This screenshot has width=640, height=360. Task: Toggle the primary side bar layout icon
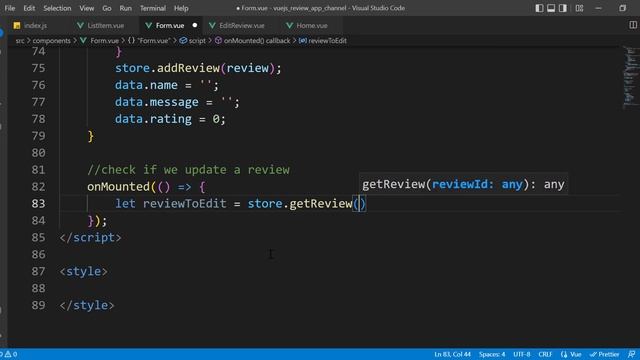pos(539,8)
